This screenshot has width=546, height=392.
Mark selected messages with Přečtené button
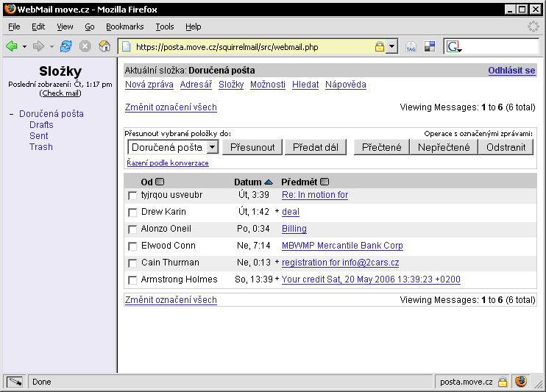[382, 147]
